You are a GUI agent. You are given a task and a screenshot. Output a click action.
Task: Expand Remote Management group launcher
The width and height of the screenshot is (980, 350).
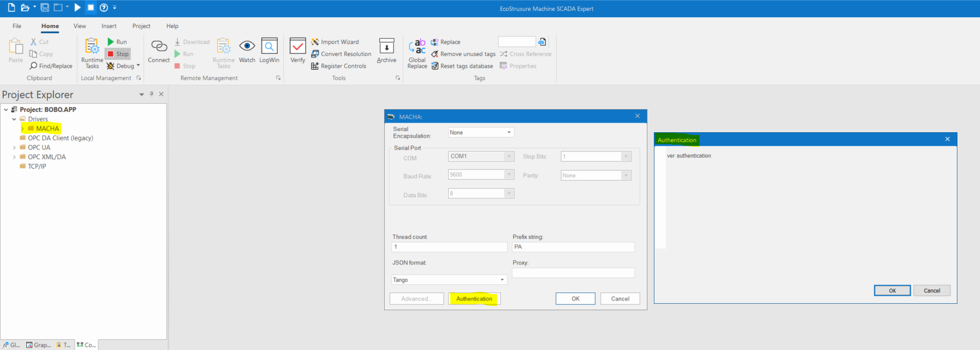(x=278, y=78)
